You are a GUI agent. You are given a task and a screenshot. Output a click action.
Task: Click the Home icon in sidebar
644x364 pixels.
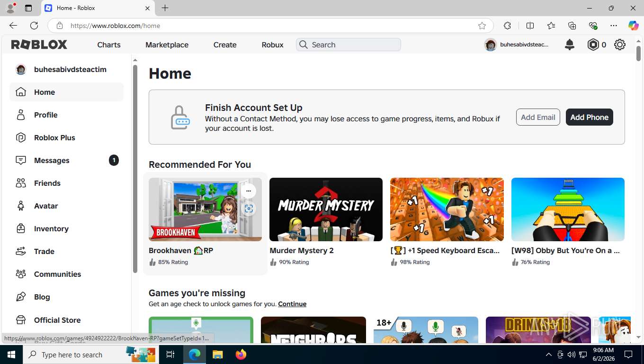click(21, 92)
